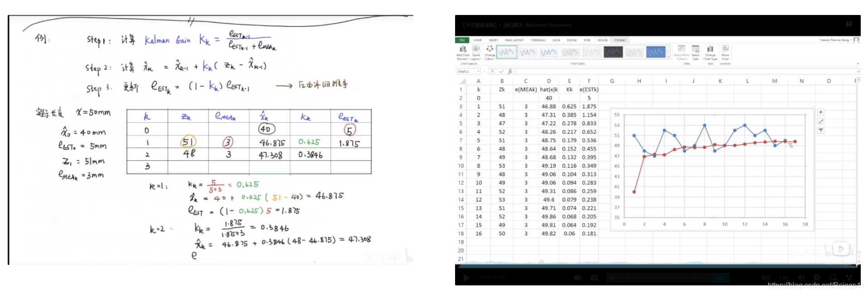Click the red series point at bottom left of chart

point(634,192)
